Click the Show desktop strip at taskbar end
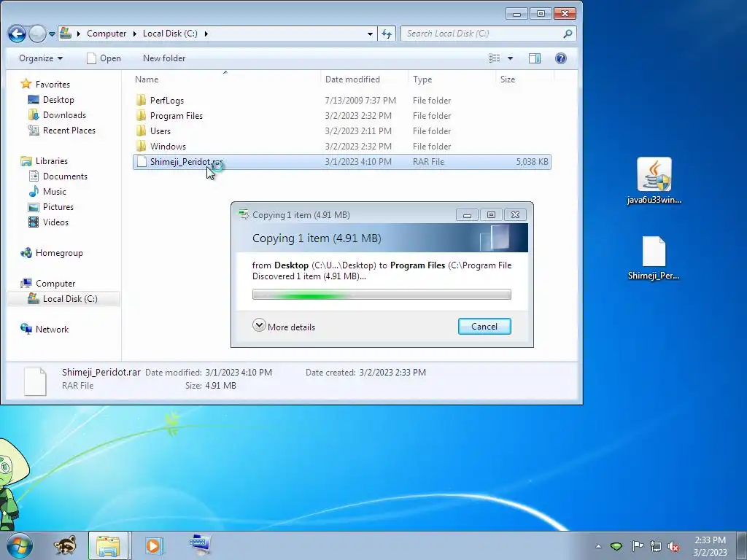Viewport: 747px width, 560px height. point(742,545)
